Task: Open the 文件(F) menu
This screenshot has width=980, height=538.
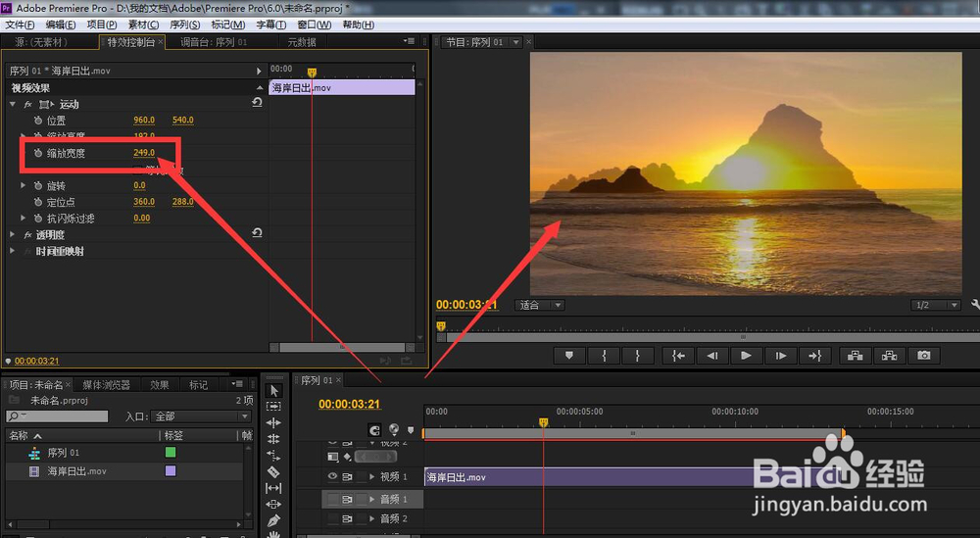Action: click(20, 24)
